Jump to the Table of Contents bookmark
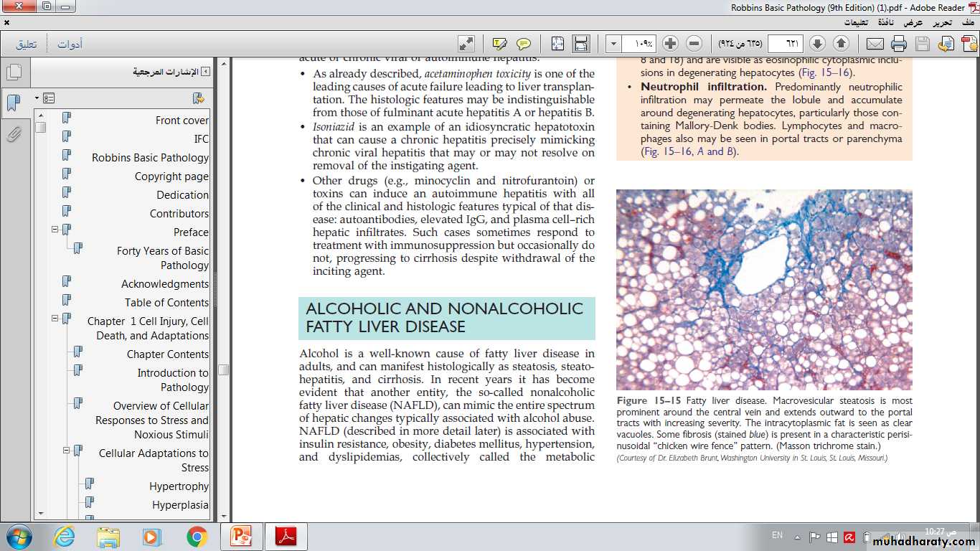The width and height of the screenshot is (980, 551). click(x=166, y=303)
